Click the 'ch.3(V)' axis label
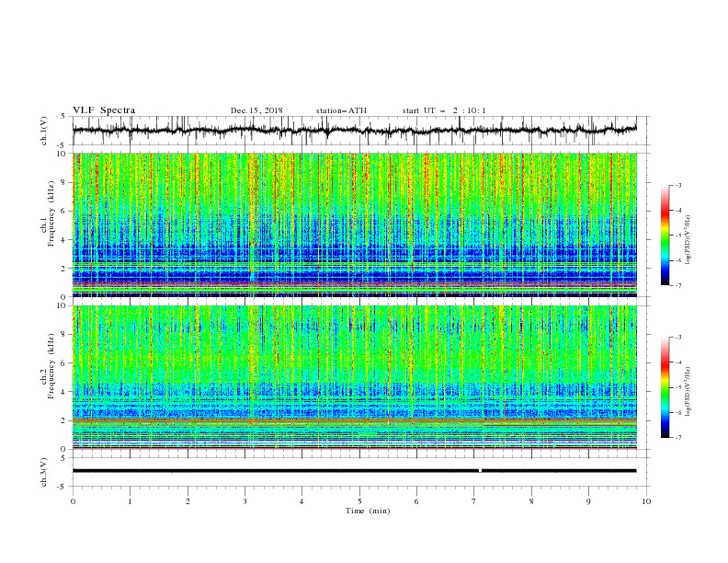The height and width of the screenshot is (563, 728). pos(44,472)
